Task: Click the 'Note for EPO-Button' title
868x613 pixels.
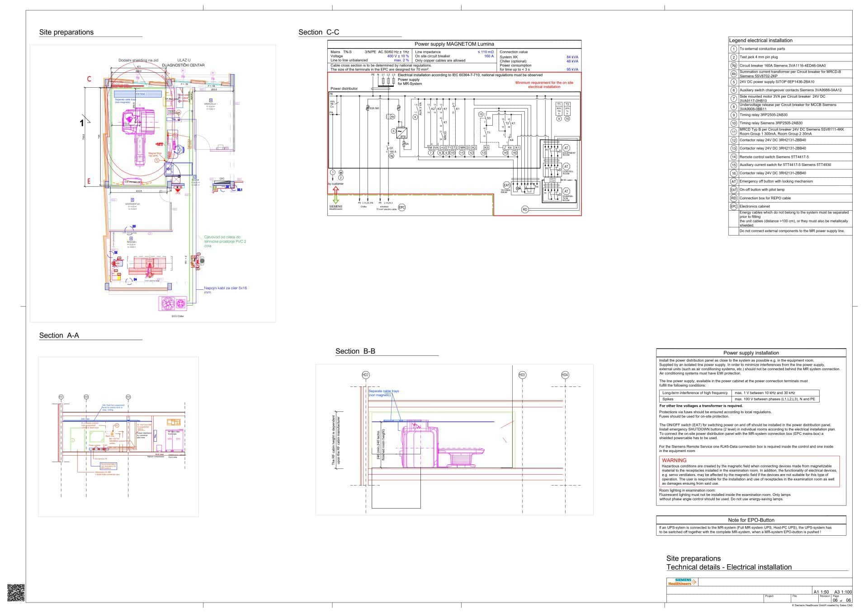Action: pyautogui.click(x=751, y=520)
